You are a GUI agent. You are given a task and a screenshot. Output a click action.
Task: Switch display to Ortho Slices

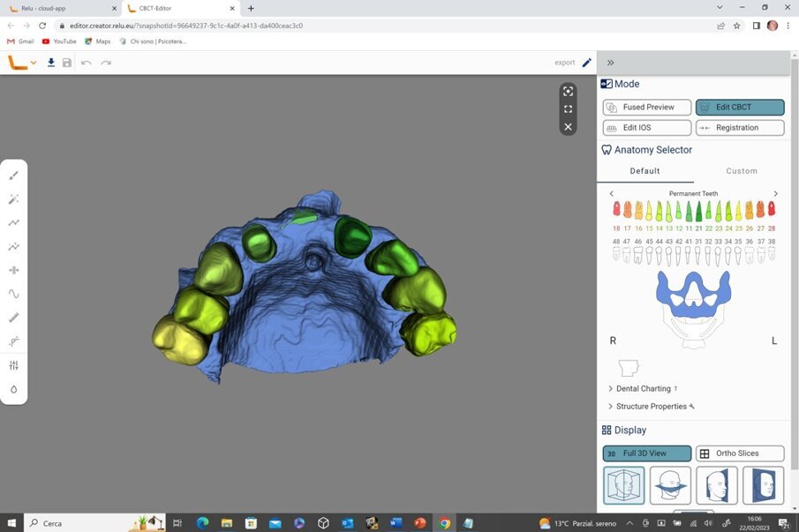(x=739, y=453)
